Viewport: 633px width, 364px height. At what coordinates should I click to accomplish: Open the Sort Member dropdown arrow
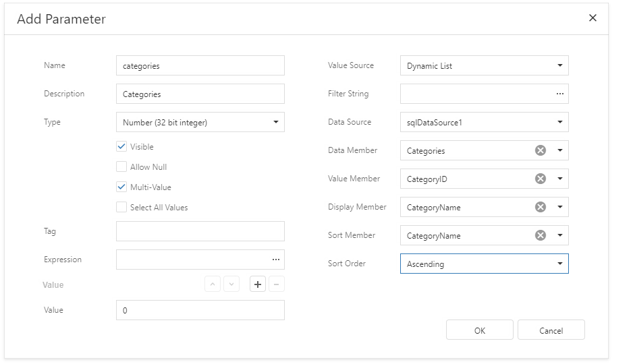coord(559,235)
